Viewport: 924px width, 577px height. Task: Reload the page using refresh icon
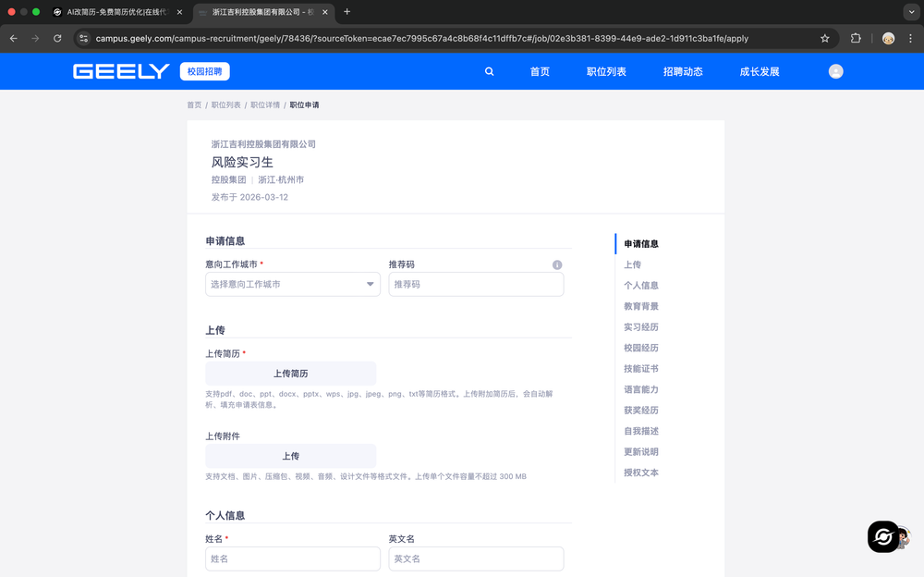point(57,39)
